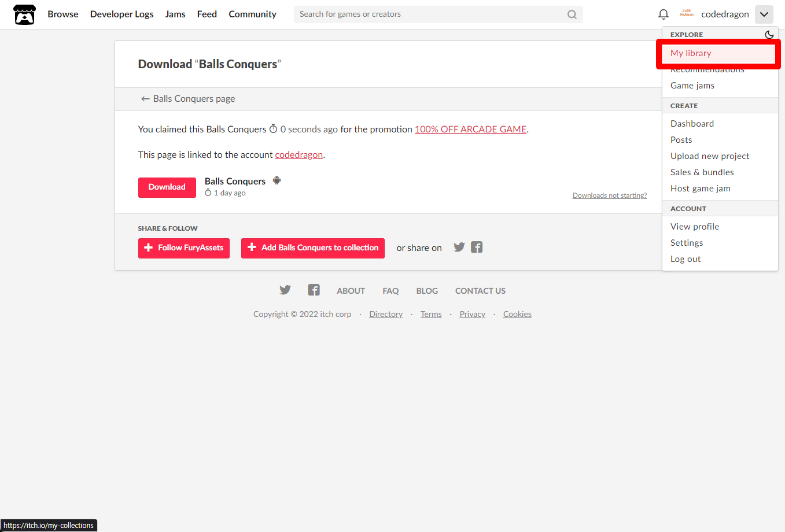Image resolution: width=785 pixels, height=532 pixels.
Task: Toggle dark mode moon icon
Action: pyautogui.click(x=769, y=35)
